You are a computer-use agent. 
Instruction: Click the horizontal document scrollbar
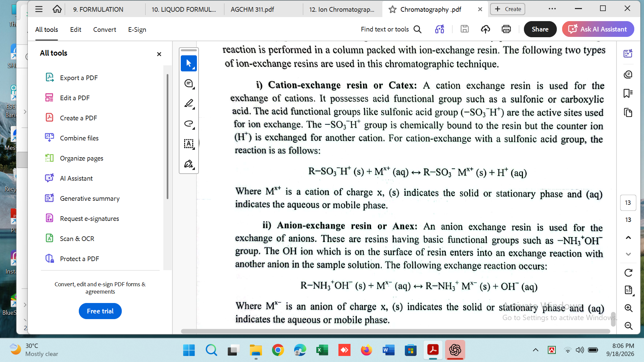[395, 331]
